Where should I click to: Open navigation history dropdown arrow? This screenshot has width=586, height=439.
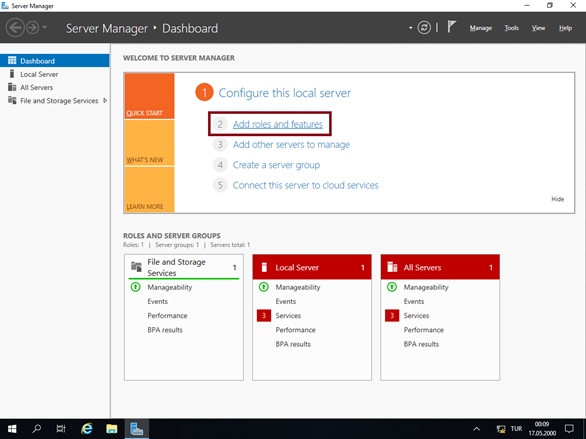[44, 28]
